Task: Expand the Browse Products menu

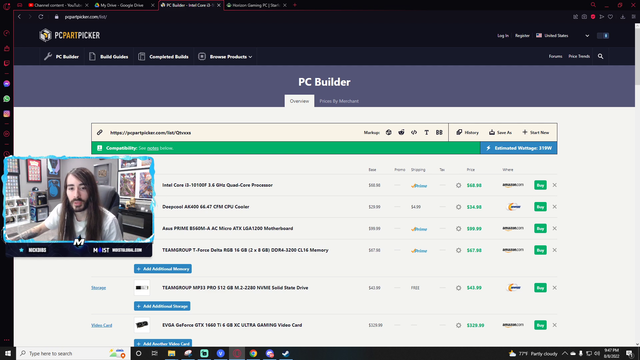Action: point(225,57)
